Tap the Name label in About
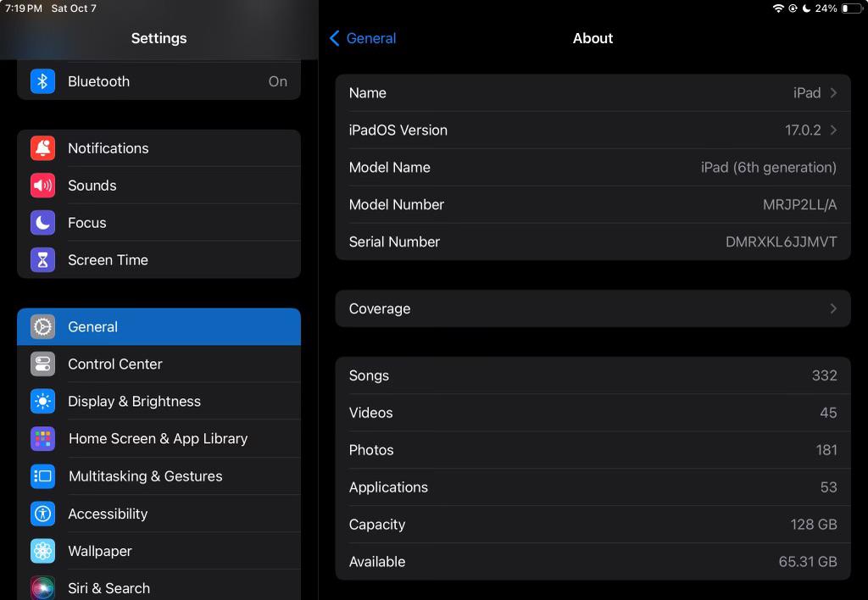The image size is (868, 600). (x=368, y=92)
